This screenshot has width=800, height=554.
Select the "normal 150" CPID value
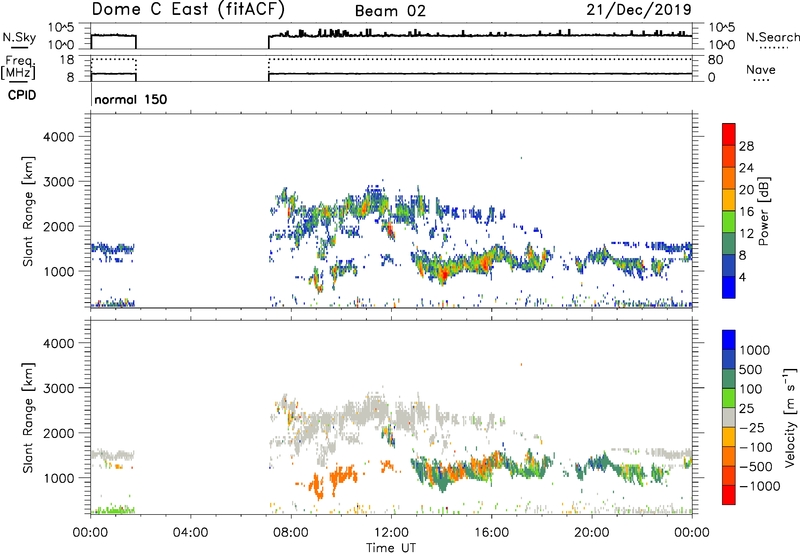(x=131, y=99)
